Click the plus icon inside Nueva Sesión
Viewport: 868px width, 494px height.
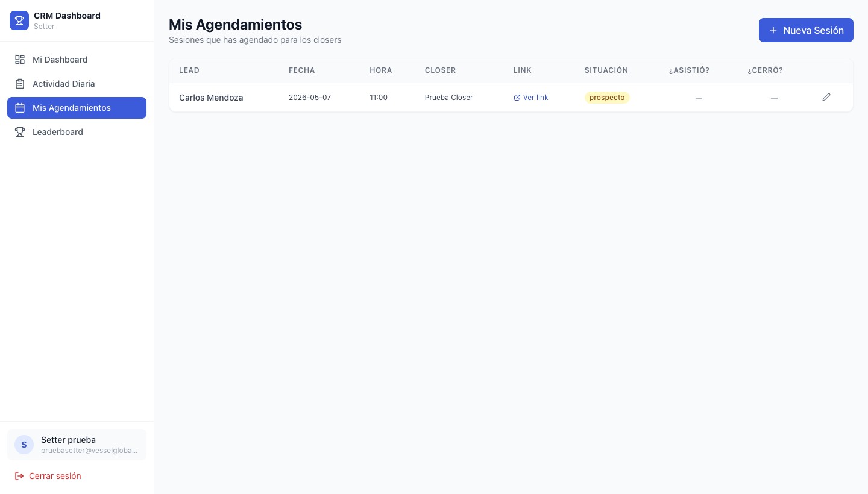click(773, 30)
